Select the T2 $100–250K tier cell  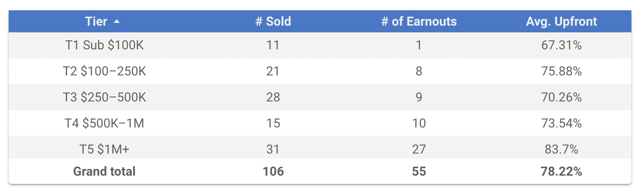(x=104, y=71)
